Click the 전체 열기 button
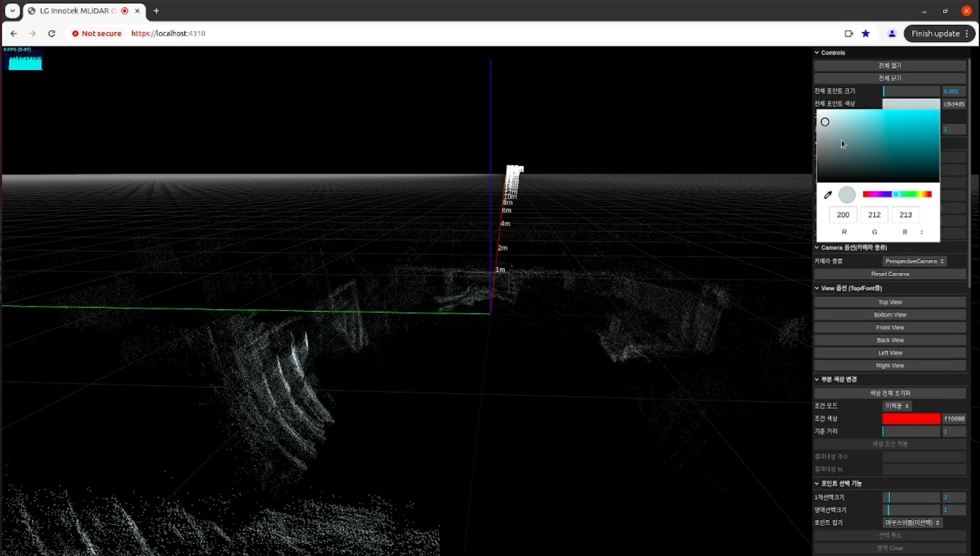 890,65
